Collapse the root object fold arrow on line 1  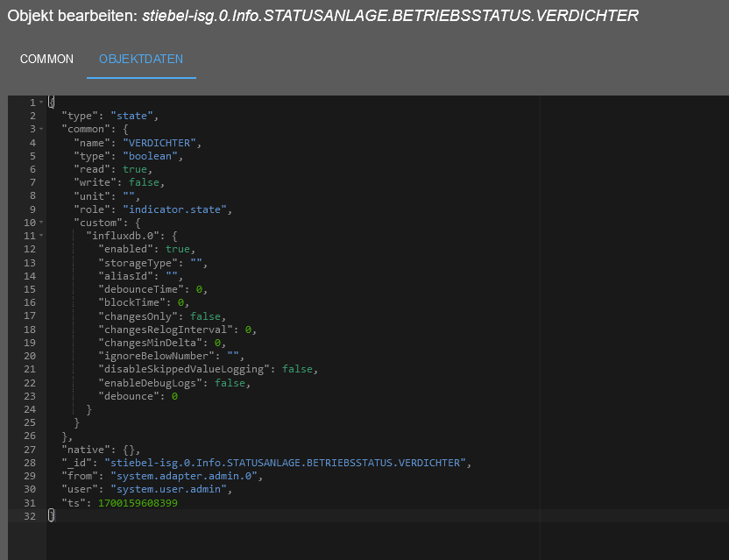(x=40, y=103)
